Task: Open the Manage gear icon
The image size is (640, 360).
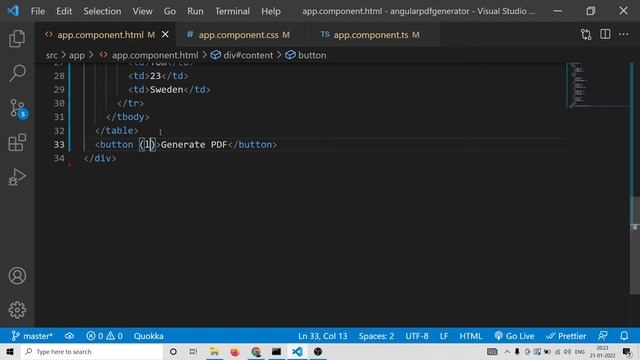Action: pyautogui.click(x=17, y=310)
